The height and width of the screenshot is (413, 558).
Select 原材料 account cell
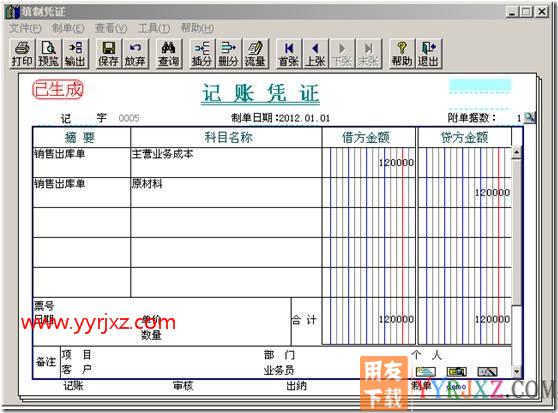(x=226, y=192)
